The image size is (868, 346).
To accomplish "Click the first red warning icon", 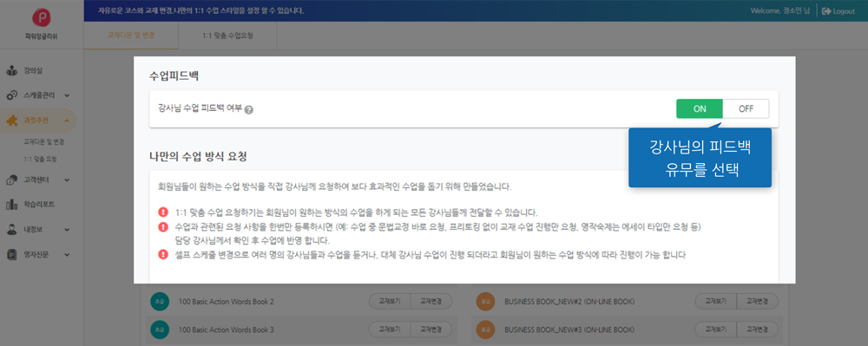I will click(163, 212).
